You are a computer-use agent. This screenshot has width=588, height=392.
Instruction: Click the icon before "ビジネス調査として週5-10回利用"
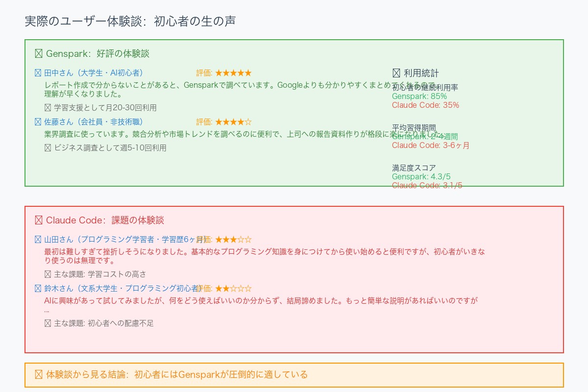click(x=48, y=147)
